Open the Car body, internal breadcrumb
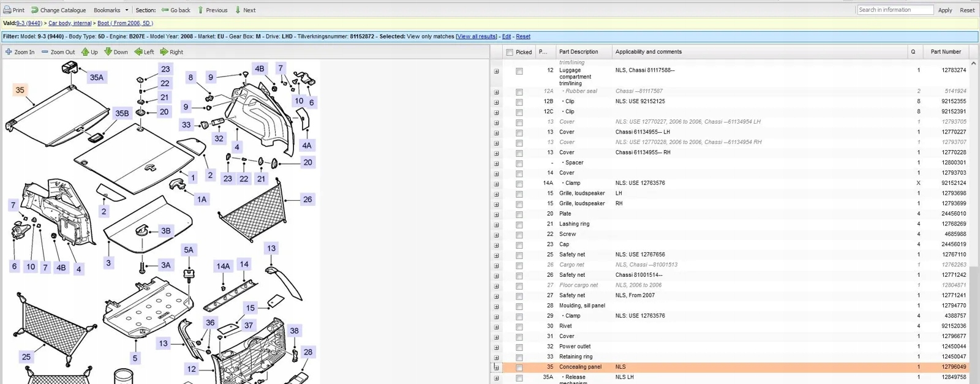The width and height of the screenshot is (980, 384). (x=70, y=23)
